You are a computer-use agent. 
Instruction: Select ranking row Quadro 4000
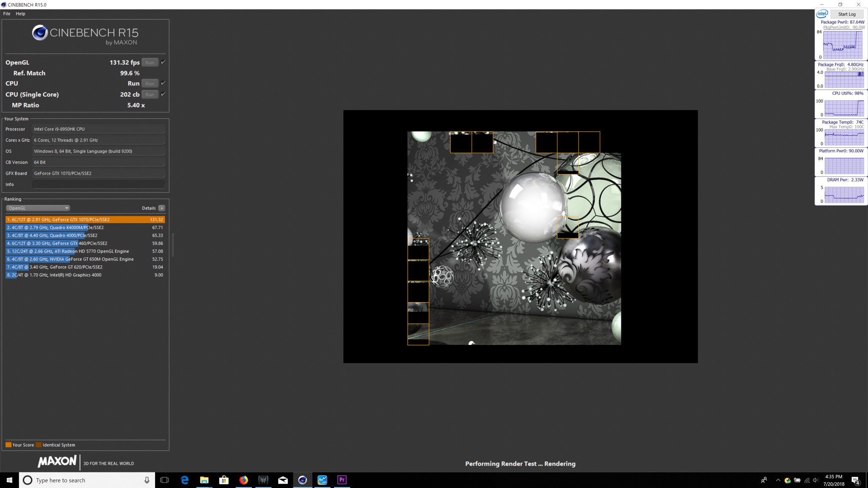point(85,236)
